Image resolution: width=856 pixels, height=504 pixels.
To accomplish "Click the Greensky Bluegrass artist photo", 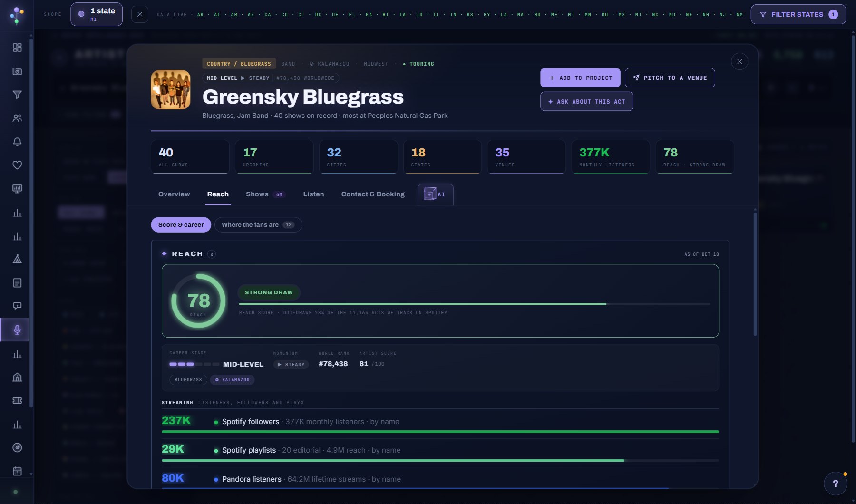I will click(x=171, y=90).
